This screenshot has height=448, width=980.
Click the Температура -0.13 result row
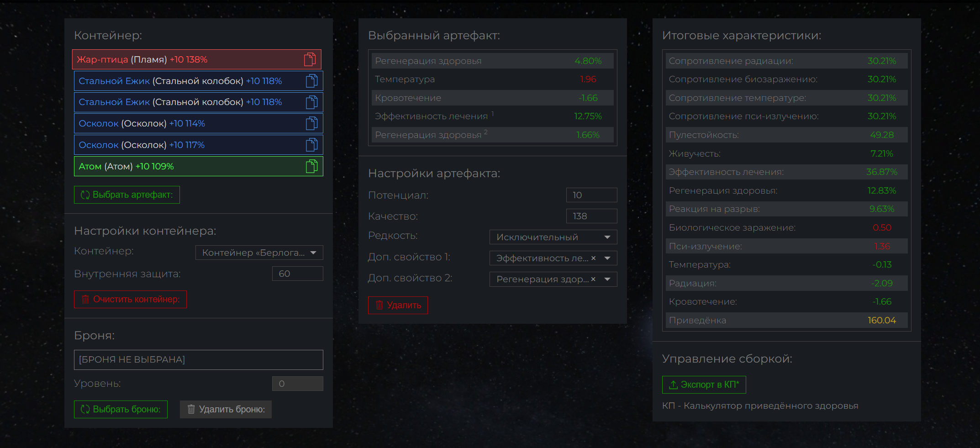click(787, 264)
